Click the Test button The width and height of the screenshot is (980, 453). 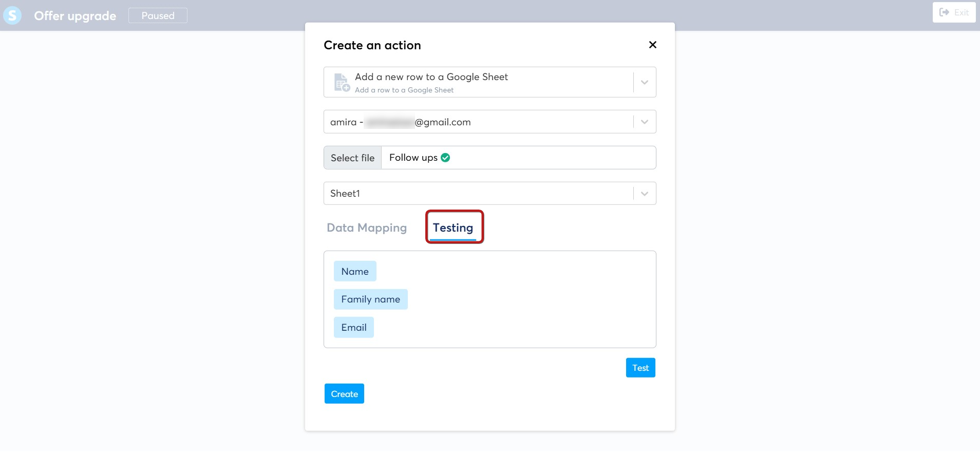tap(640, 368)
